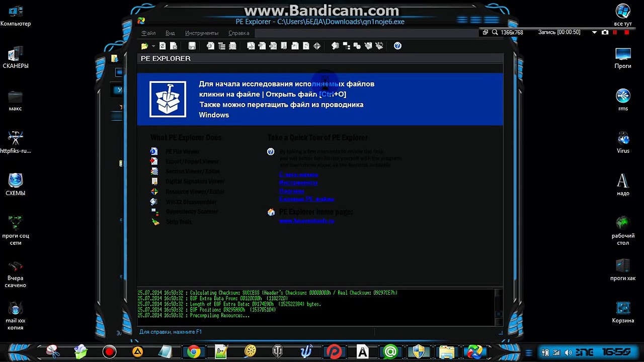Click the first Quick Tour link
The width and height of the screenshot is (644, 362).
point(299,175)
